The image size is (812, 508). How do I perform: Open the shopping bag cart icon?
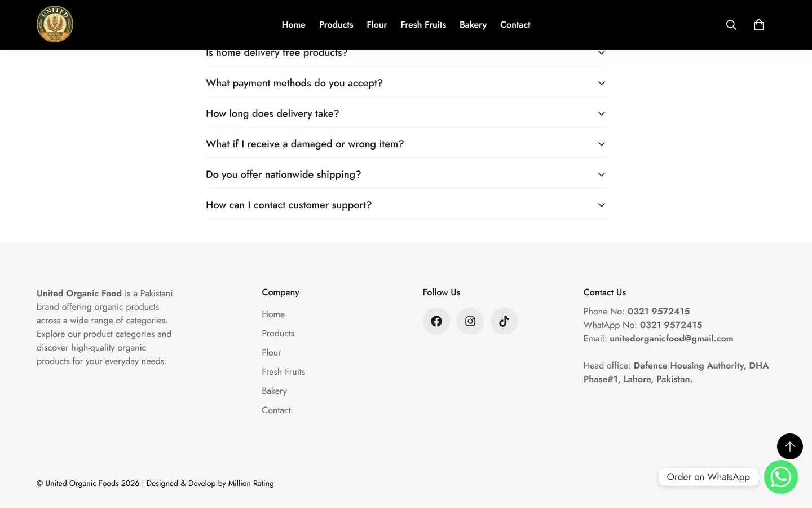click(x=759, y=25)
